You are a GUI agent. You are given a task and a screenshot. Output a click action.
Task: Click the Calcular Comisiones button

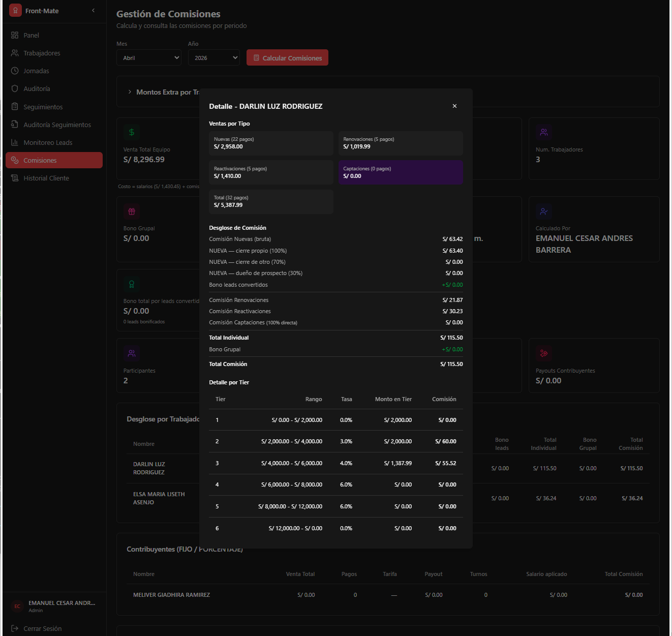click(287, 57)
